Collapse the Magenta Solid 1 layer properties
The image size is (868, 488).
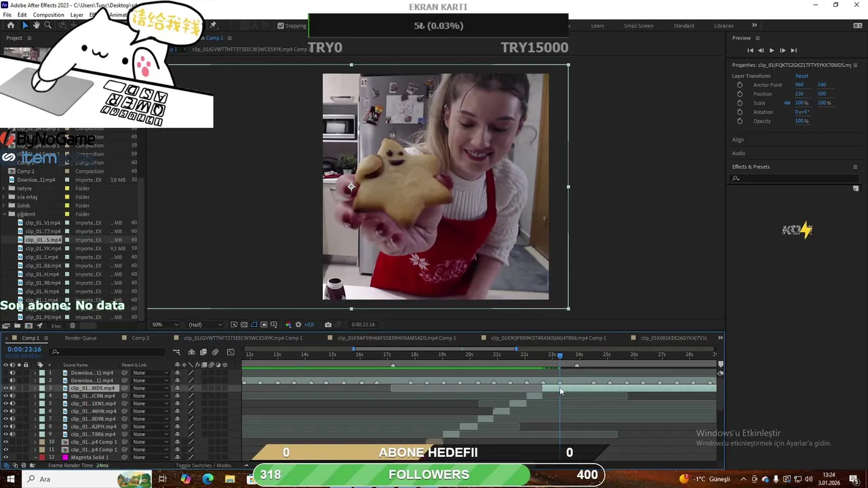point(35,457)
